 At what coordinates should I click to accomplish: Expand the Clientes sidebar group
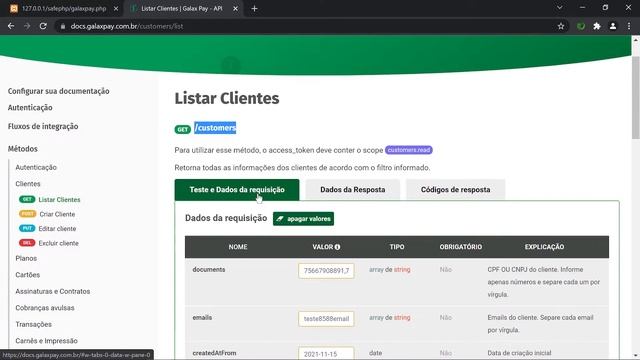(x=28, y=184)
